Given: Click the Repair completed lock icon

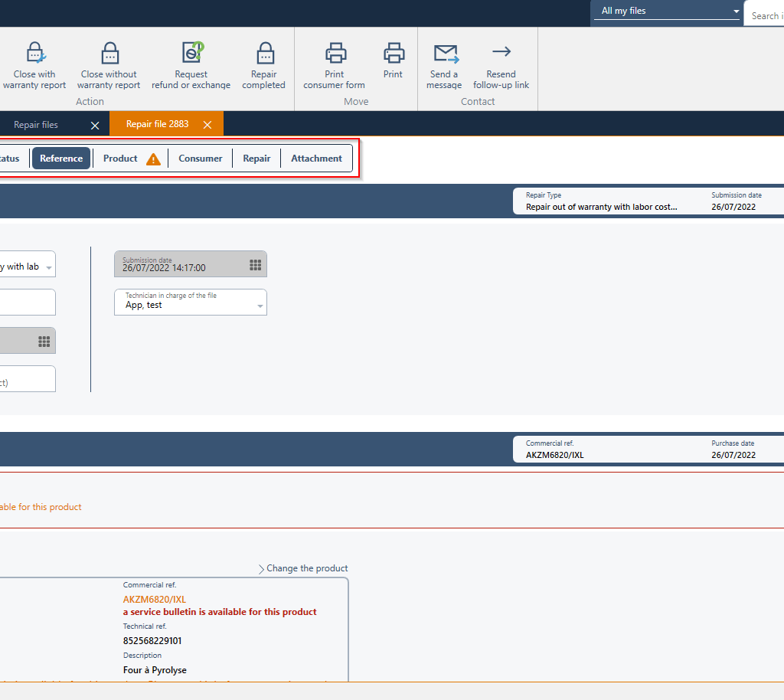Looking at the screenshot, I should coord(264,53).
